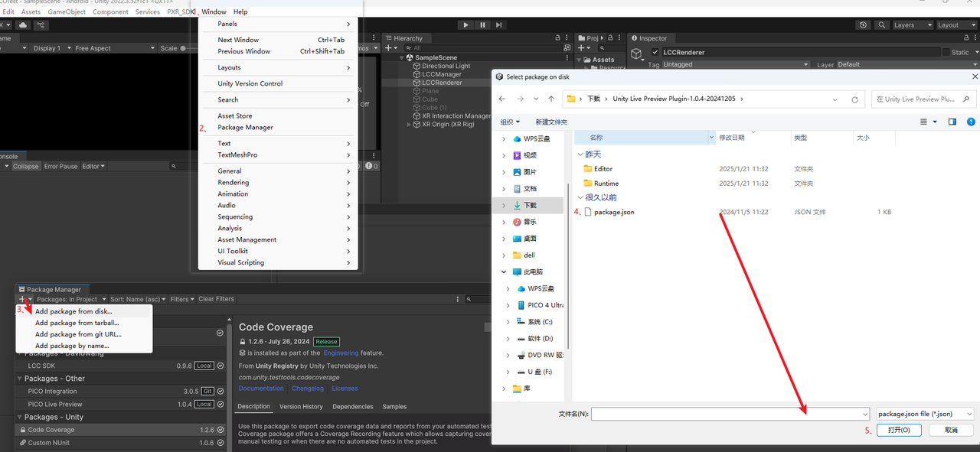
Task: Refresh the file dialog address bar
Action: 854,99
